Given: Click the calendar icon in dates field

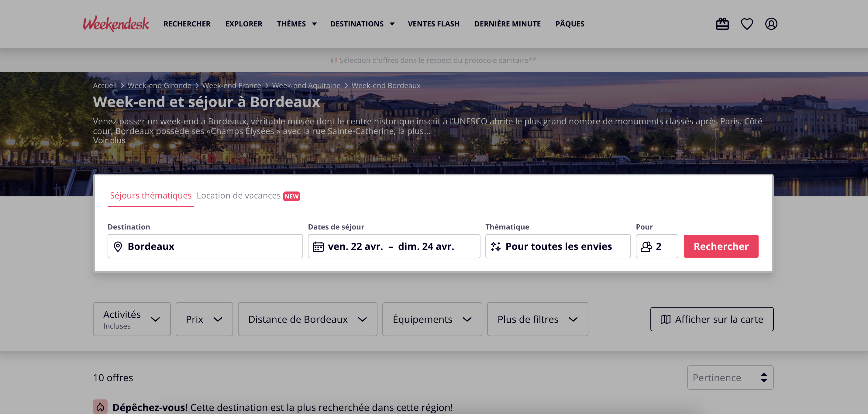Looking at the screenshot, I should 318,247.
